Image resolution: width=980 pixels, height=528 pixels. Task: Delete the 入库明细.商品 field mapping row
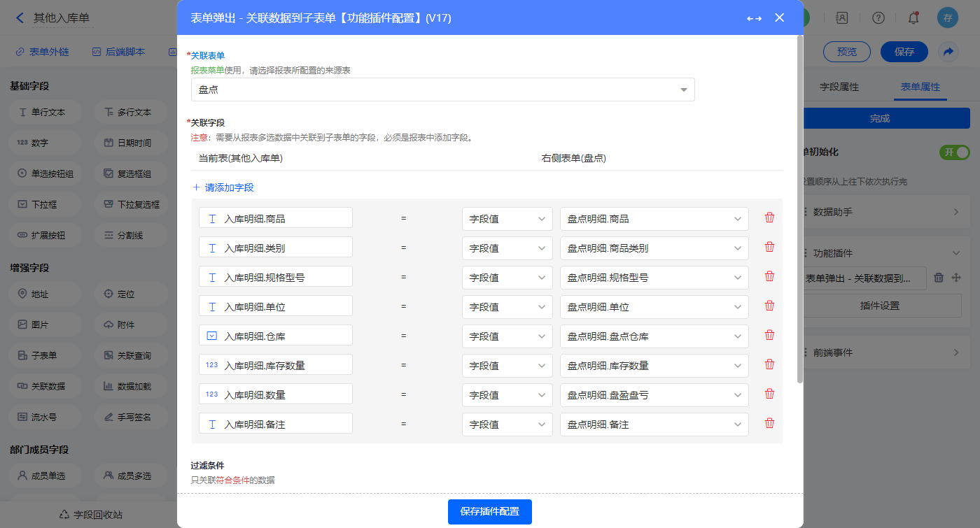click(769, 217)
